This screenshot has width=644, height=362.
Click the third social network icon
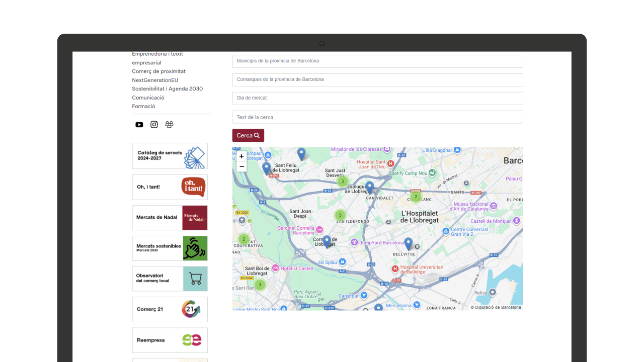coord(170,125)
